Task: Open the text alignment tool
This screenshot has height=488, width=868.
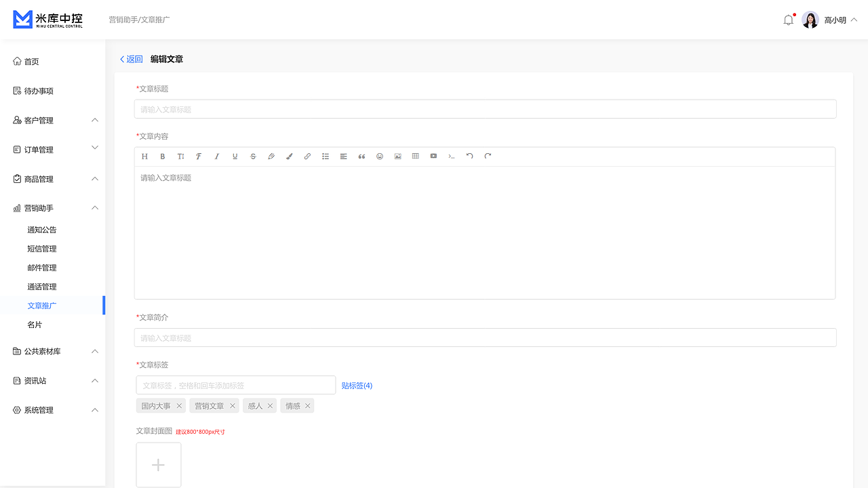Action: point(344,157)
